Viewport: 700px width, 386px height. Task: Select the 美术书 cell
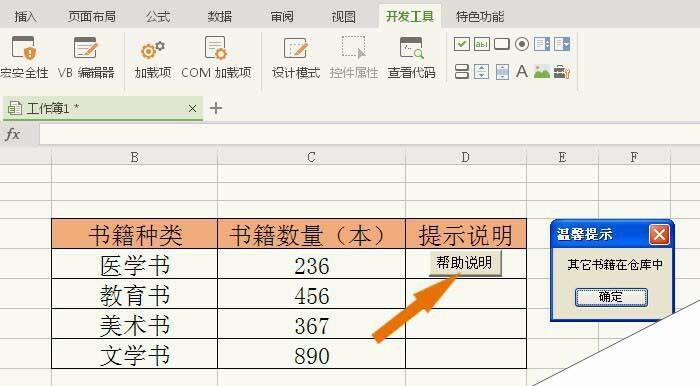point(134,324)
